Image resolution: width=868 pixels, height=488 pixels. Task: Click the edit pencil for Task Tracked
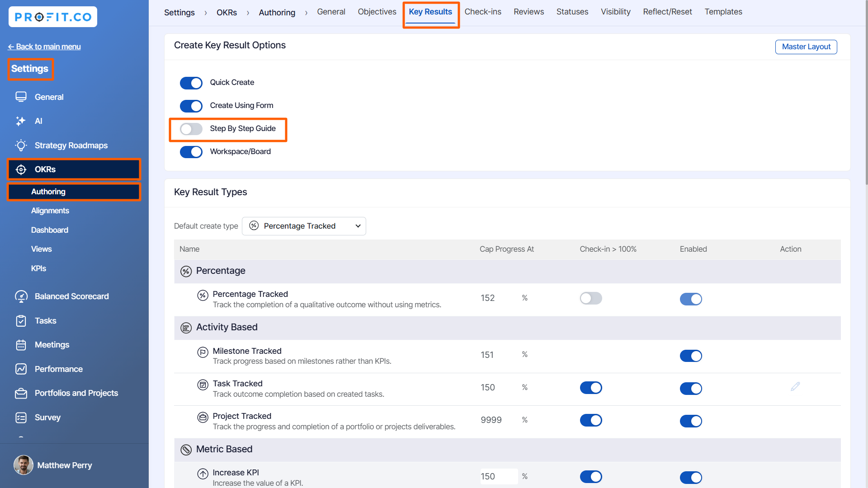coord(795,387)
